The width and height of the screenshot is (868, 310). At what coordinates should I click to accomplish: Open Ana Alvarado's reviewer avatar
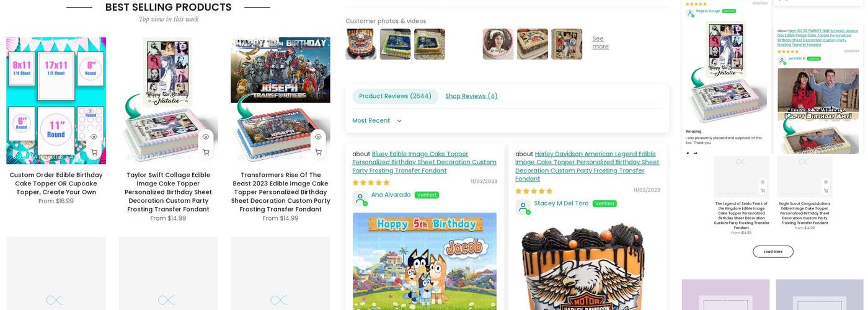[360, 198]
